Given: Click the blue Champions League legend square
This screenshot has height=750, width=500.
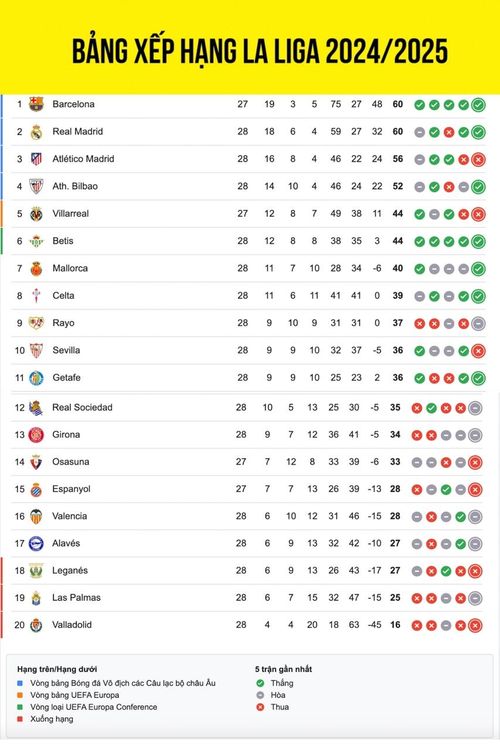Looking at the screenshot, I should click(20, 684).
